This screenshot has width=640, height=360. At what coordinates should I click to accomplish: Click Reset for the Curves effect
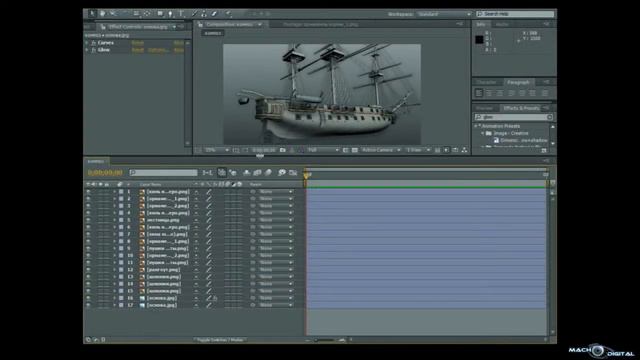[x=138, y=42]
